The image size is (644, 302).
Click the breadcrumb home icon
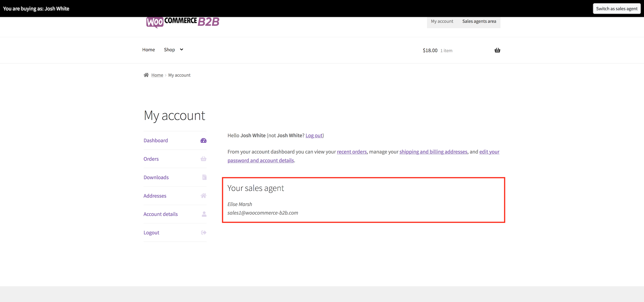tap(146, 75)
